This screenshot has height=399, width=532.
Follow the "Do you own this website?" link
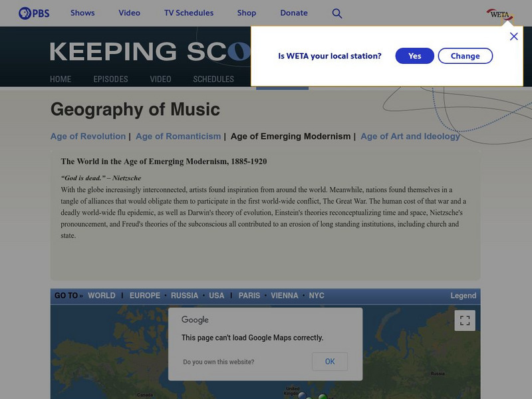click(x=218, y=362)
